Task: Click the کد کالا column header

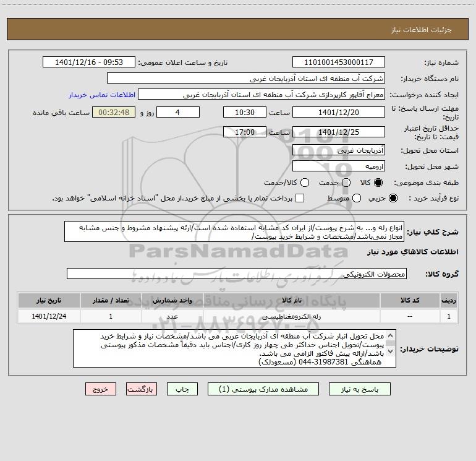Action: click(410, 300)
